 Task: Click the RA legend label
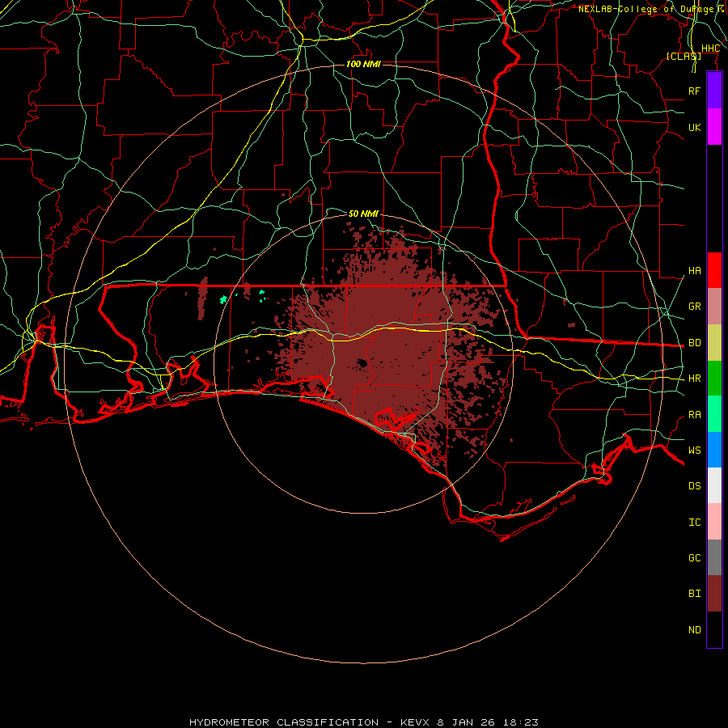(x=695, y=415)
